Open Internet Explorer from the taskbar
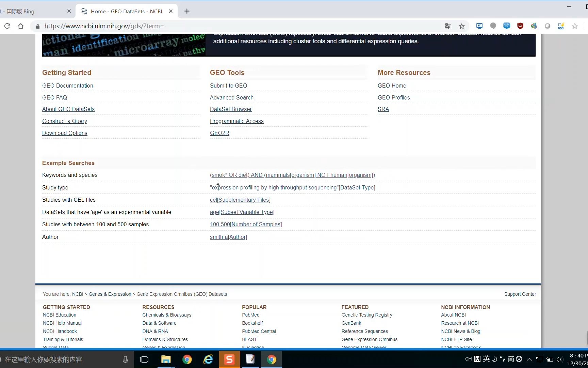Image resolution: width=588 pixels, height=368 pixels. [208, 359]
